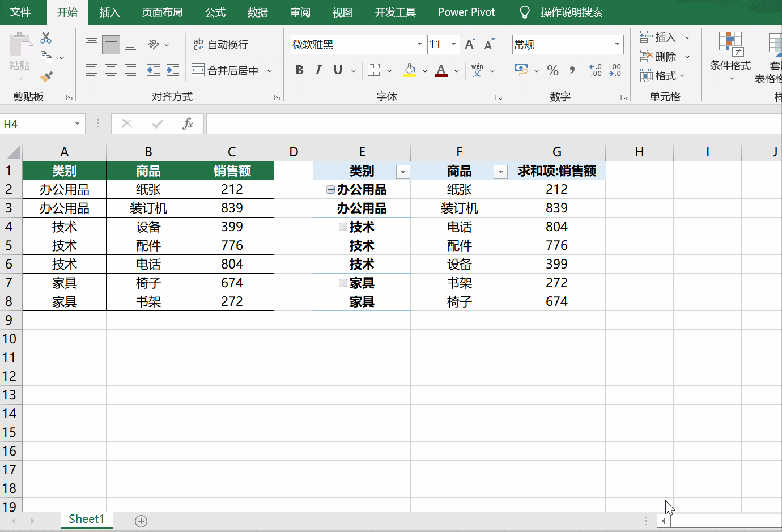This screenshot has height=532, width=782.
Task: Click Merge and Center (合并后居中)
Action: pos(226,70)
